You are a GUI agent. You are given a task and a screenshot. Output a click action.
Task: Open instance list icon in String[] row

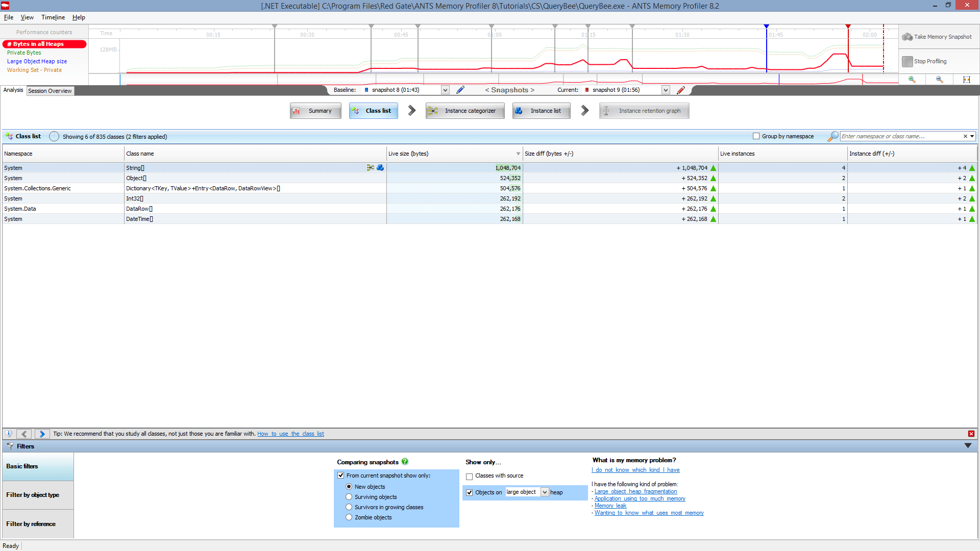(380, 168)
